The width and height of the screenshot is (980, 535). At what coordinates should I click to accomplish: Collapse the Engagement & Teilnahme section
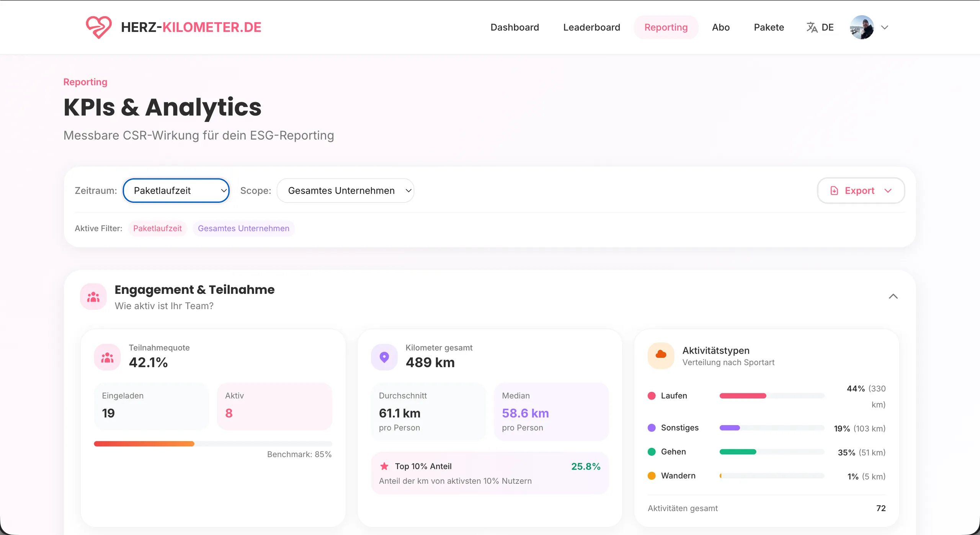(893, 296)
